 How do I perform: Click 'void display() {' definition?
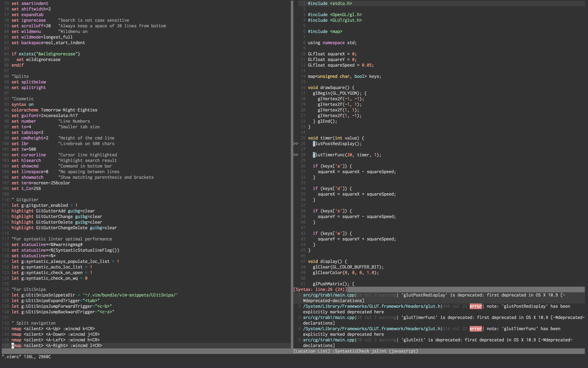327,261
